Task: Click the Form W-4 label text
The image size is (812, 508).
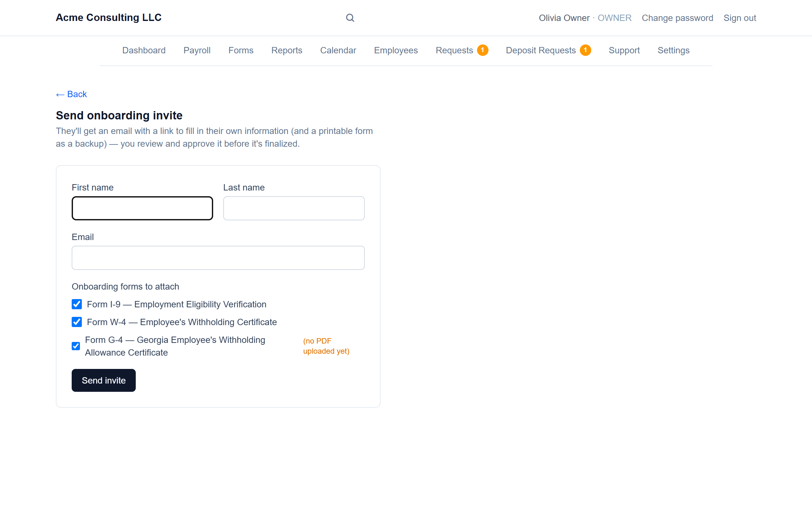Action: (182, 322)
